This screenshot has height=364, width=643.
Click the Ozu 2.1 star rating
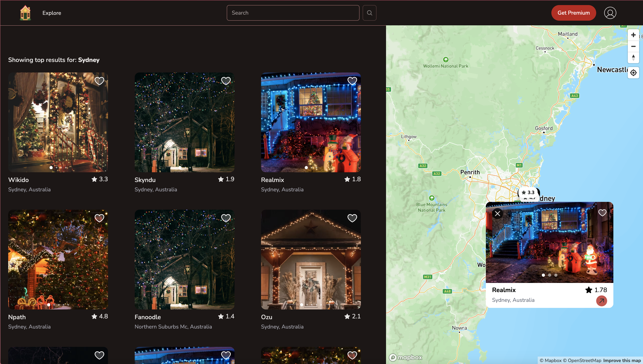pyautogui.click(x=352, y=316)
